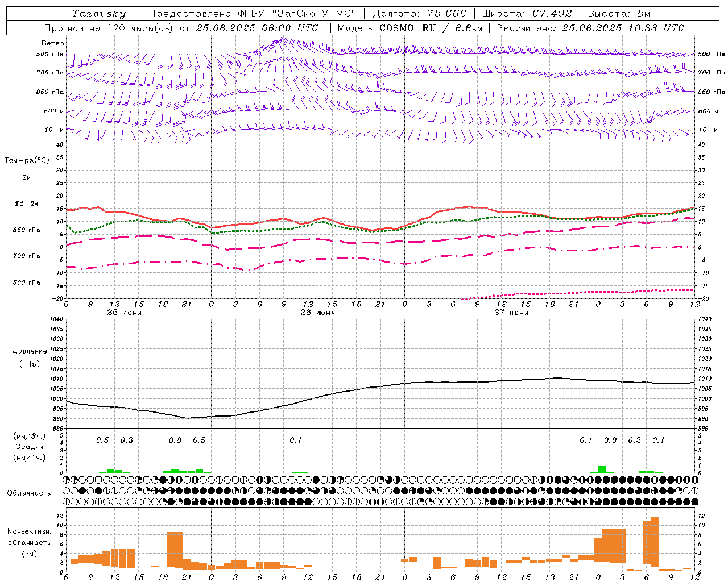Click the line sample under 850 гПа in the temperature legend
The image size is (728, 582).
(25, 236)
